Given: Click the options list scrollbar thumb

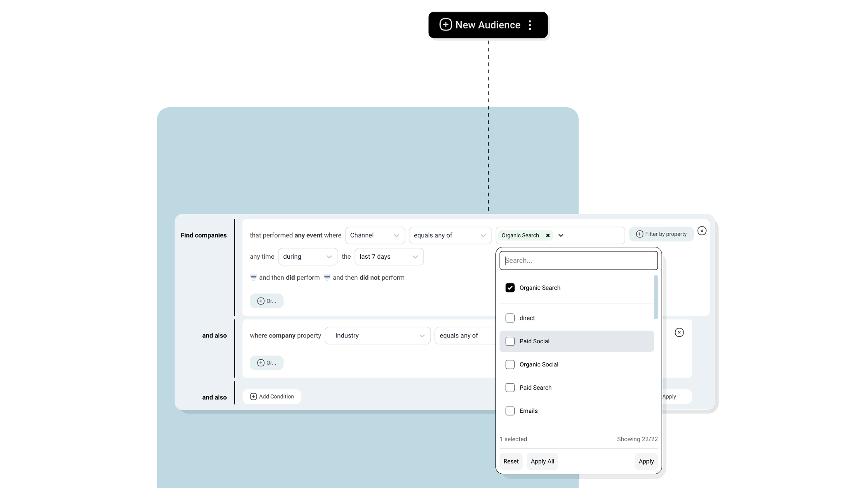Looking at the screenshot, I should point(656,297).
